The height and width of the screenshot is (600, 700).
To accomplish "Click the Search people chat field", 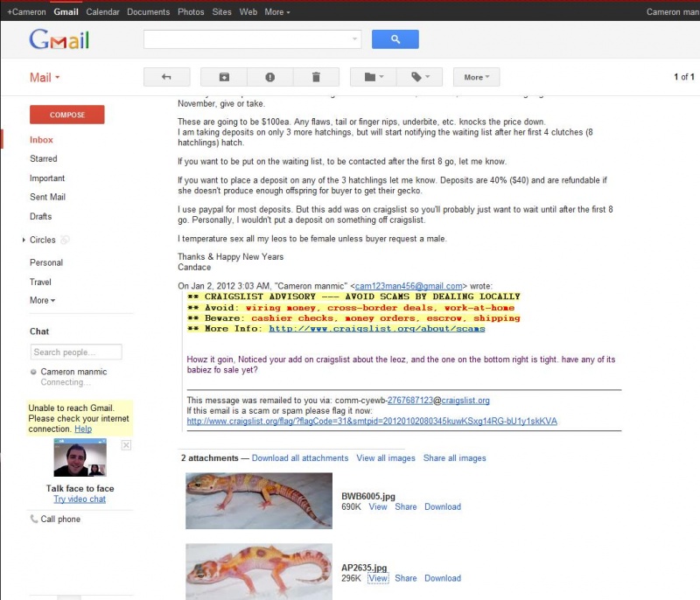I will 76,352.
